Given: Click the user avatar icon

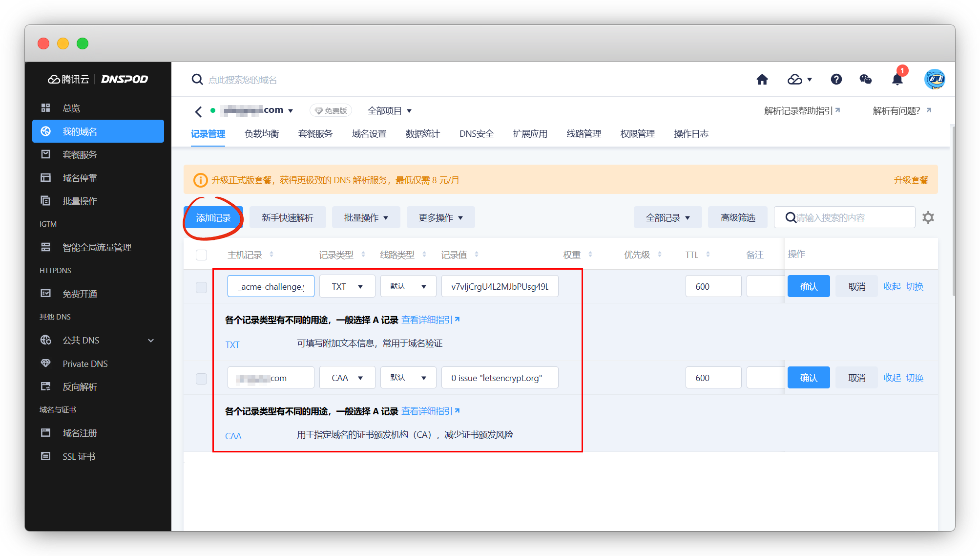Looking at the screenshot, I should pos(934,79).
